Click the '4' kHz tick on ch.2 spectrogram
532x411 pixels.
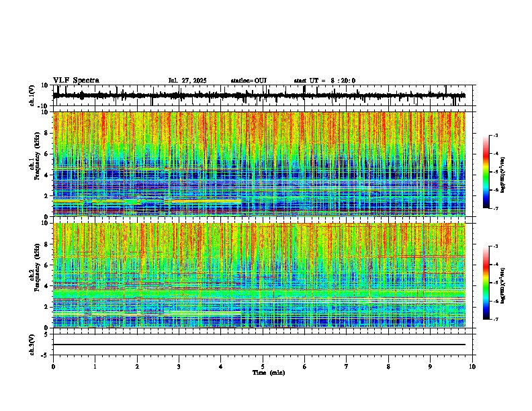coord(47,286)
